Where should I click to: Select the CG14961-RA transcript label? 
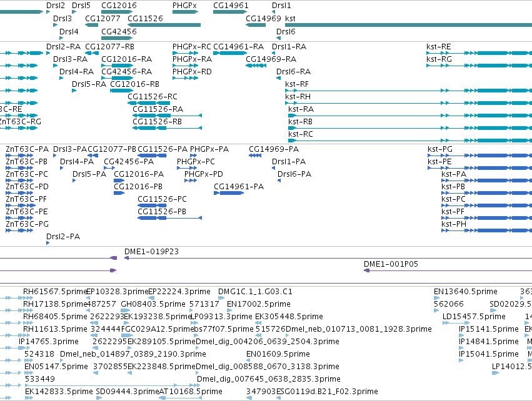tap(239, 46)
